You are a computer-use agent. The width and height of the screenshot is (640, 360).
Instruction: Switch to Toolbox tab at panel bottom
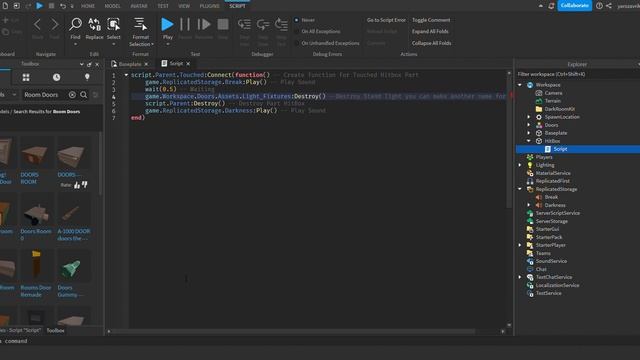coord(56,331)
